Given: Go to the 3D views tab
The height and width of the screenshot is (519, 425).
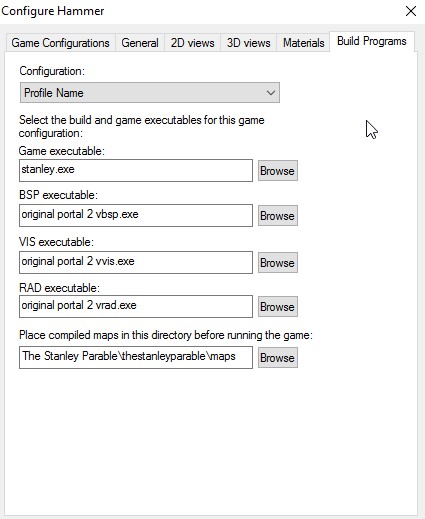Looking at the screenshot, I should pyautogui.click(x=248, y=43).
